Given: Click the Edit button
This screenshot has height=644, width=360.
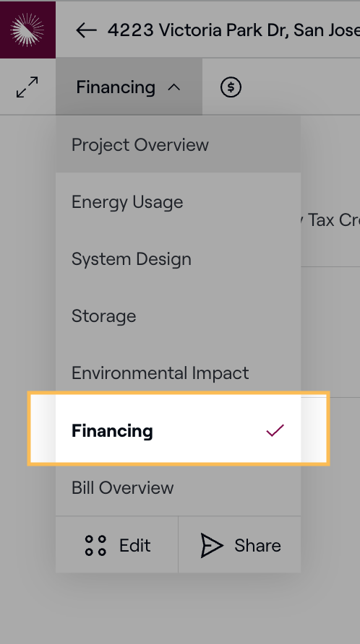Looking at the screenshot, I should [117, 544].
